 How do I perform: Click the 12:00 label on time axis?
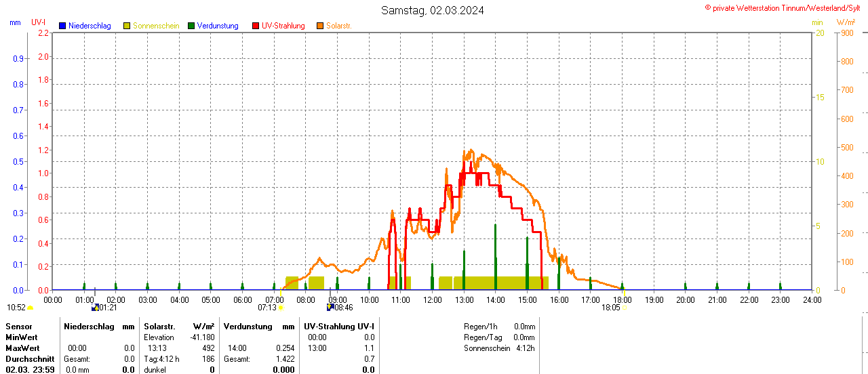pos(433,299)
